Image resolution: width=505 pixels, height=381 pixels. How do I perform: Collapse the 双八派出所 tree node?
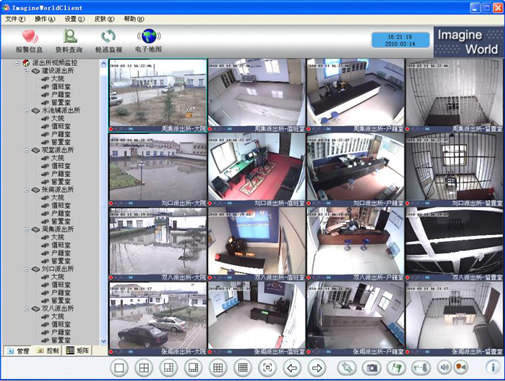tap(27, 309)
